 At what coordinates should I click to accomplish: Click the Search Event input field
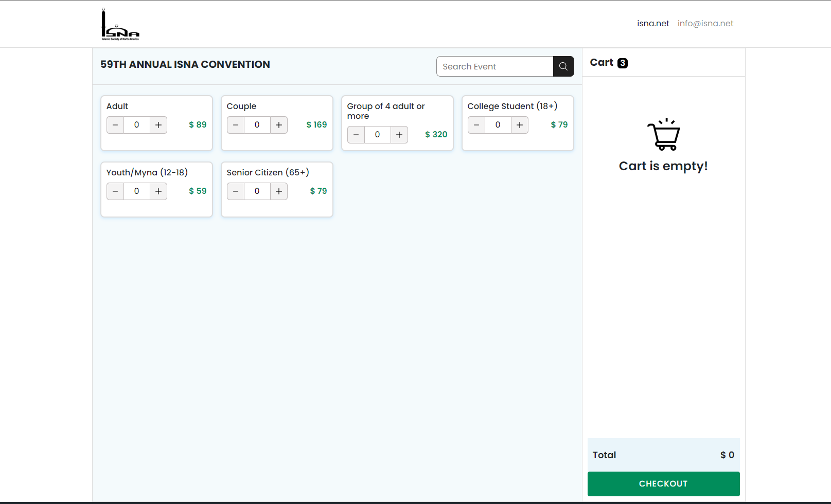[494, 66]
